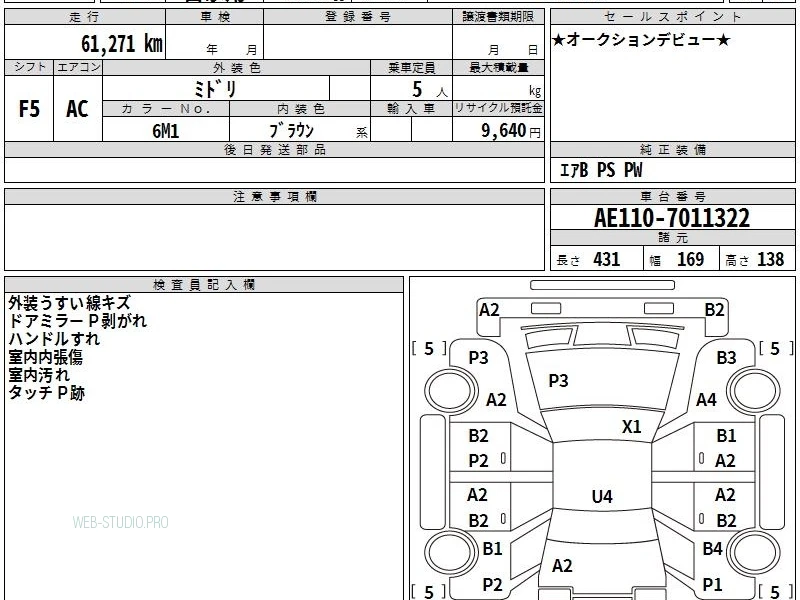Click inspector note タッチP跡
Image resolution: width=800 pixels, height=600 pixels.
tap(46, 392)
